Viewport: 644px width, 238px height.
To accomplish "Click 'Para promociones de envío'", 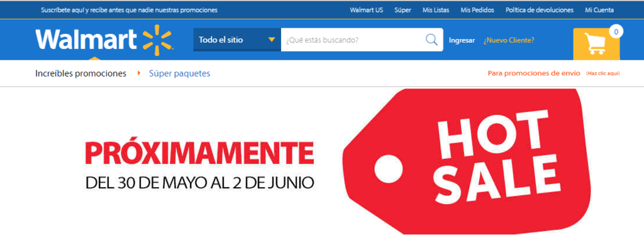I will tap(534, 73).
